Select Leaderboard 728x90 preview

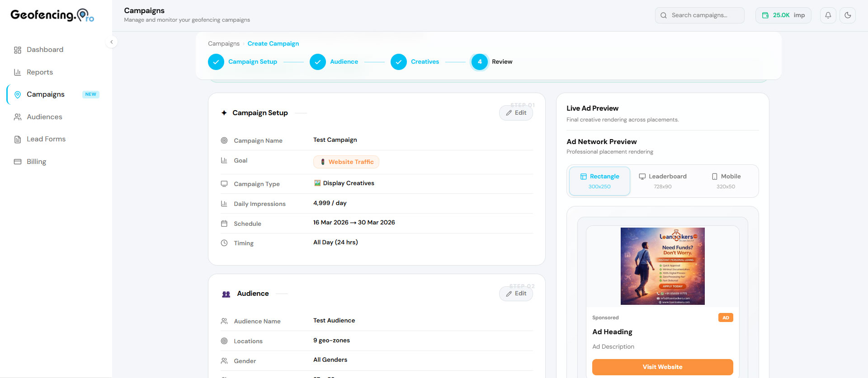tap(663, 181)
